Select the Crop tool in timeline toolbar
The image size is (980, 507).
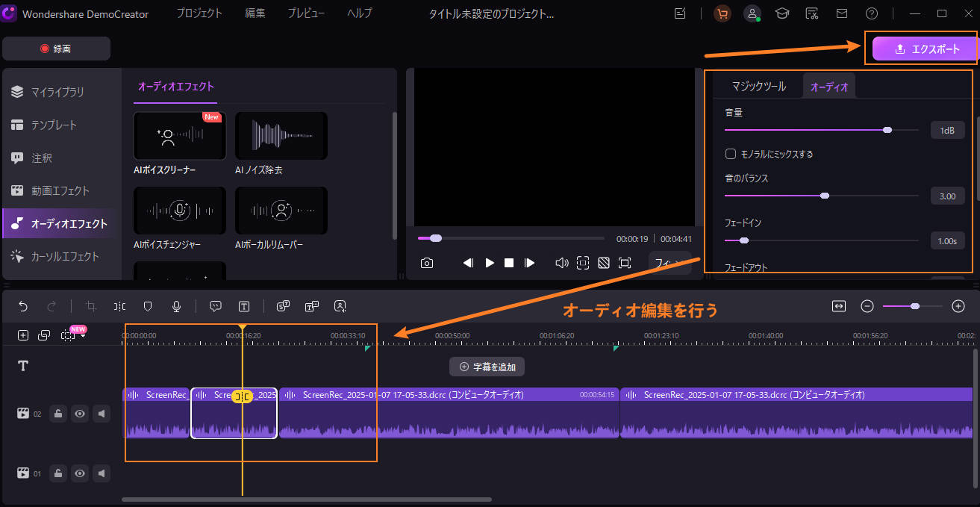pos(91,306)
